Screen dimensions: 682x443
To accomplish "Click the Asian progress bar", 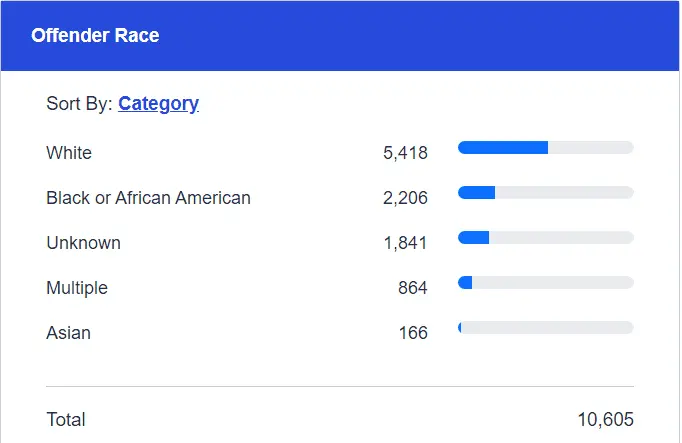I will [x=545, y=328].
